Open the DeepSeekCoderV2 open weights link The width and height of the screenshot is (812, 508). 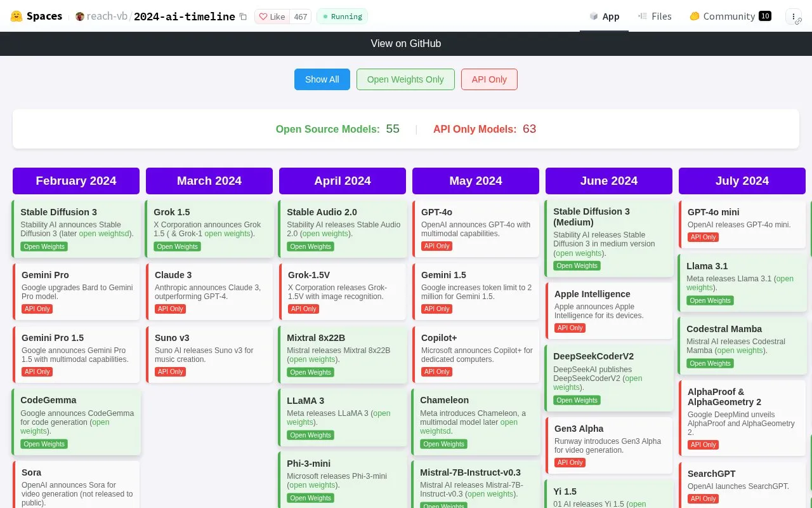(x=598, y=383)
